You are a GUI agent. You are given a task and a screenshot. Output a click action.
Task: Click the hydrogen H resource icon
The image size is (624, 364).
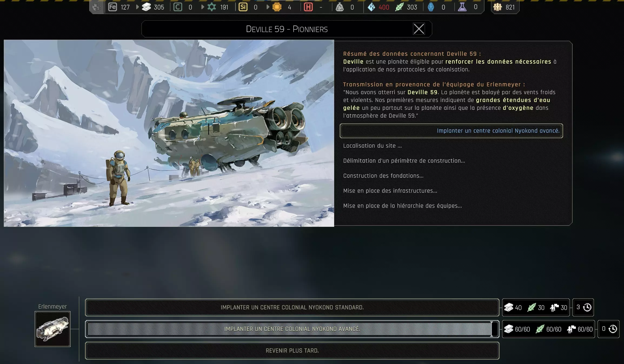pos(308,7)
